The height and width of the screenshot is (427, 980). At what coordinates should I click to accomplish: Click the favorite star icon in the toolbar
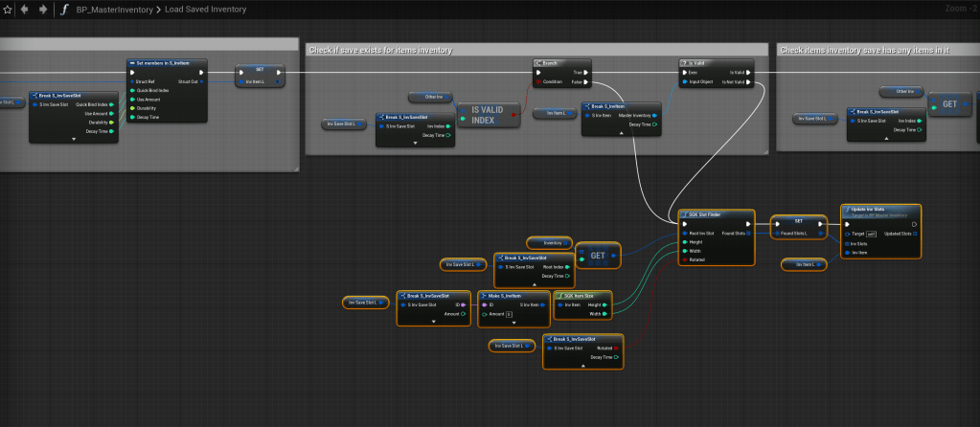[8, 9]
